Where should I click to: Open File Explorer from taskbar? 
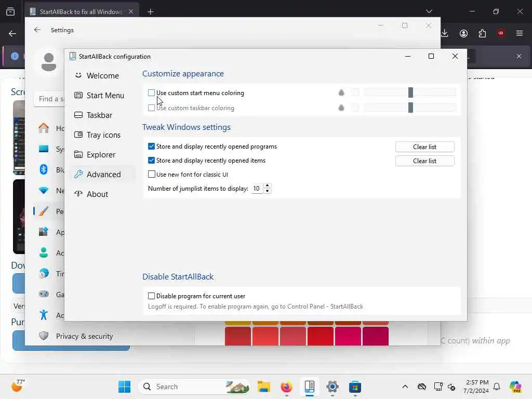[x=263, y=387]
